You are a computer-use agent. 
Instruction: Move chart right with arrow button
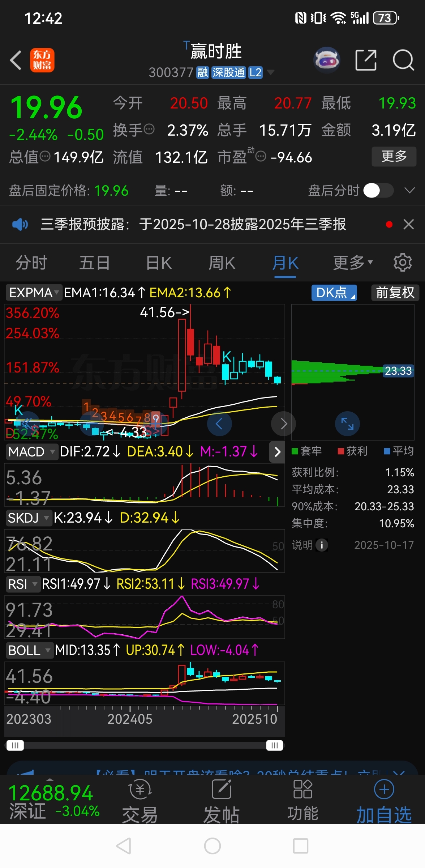point(283,424)
